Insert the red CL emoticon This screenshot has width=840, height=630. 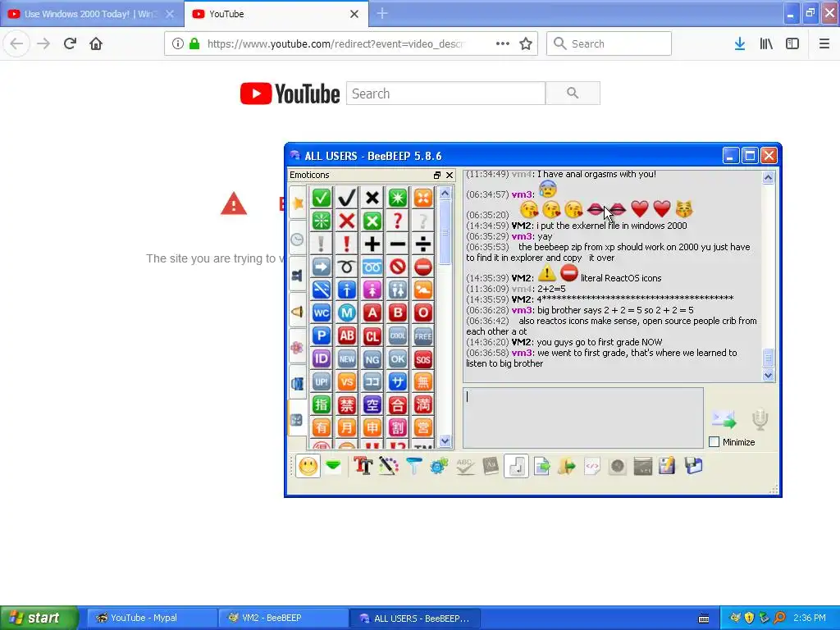(372, 336)
